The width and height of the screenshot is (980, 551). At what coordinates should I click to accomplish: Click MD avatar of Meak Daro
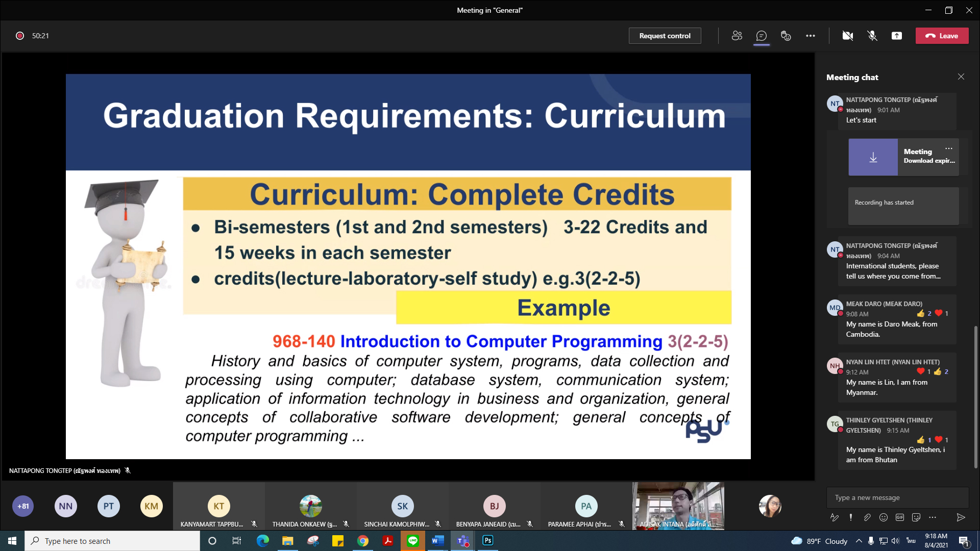click(x=835, y=308)
